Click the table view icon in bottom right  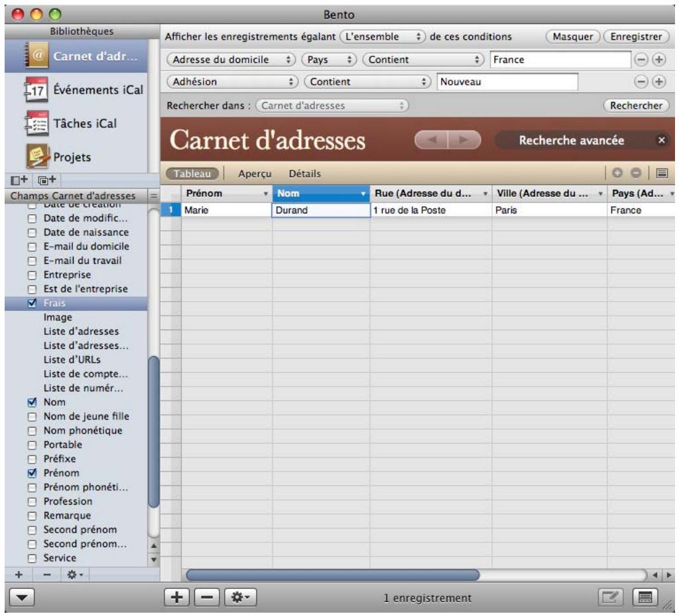pyautogui.click(x=645, y=598)
